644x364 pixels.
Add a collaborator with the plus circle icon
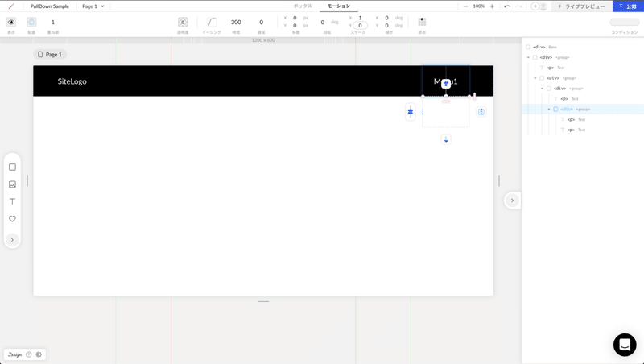click(535, 6)
